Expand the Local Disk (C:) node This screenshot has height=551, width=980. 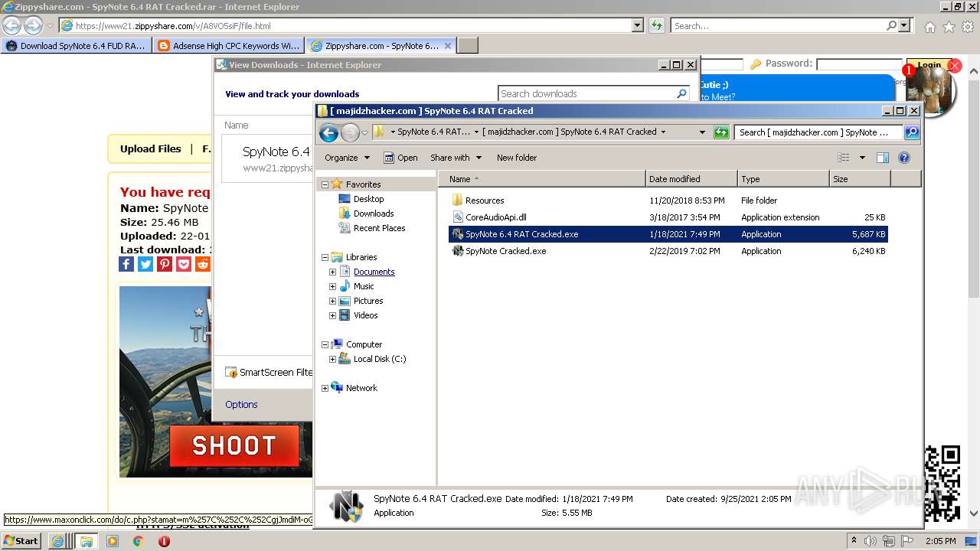[332, 359]
